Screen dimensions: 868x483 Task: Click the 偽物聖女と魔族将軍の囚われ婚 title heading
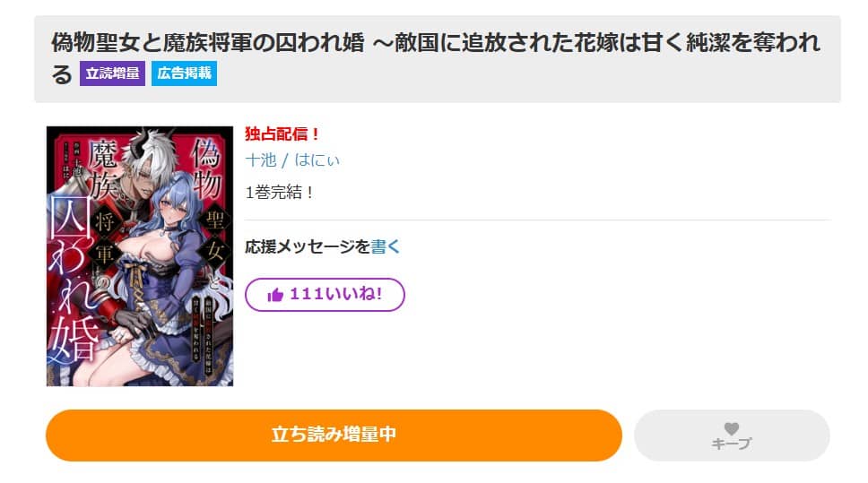208,43
